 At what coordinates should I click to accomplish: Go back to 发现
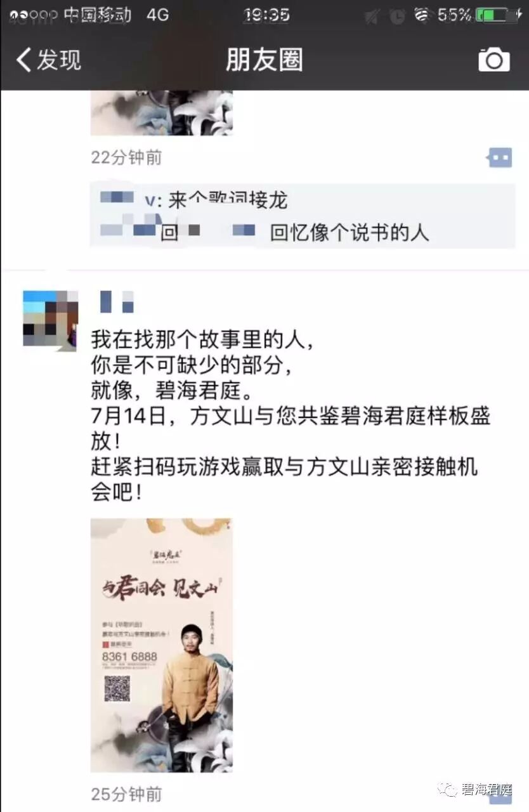click(x=49, y=60)
